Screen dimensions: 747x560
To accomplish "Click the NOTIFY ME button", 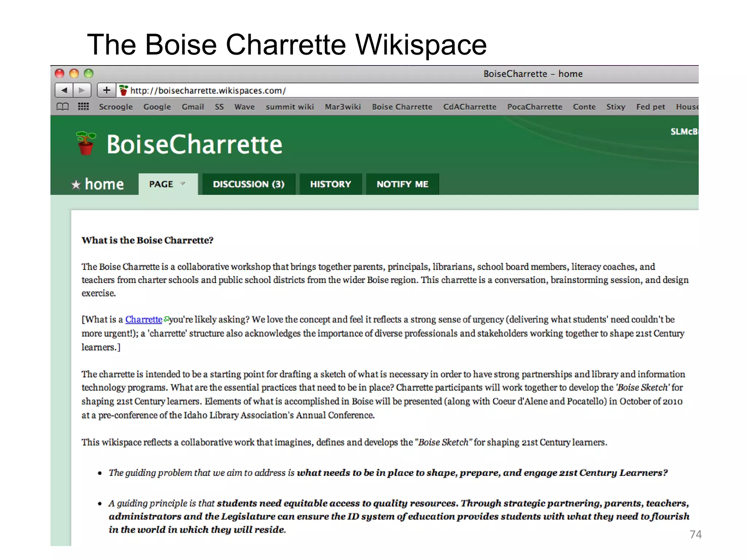I will point(402,184).
